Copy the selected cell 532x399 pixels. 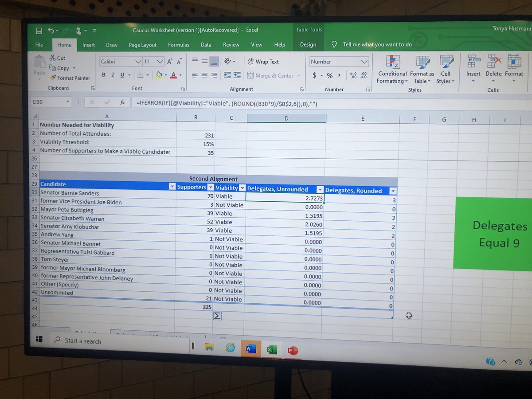(x=60, y=68)
